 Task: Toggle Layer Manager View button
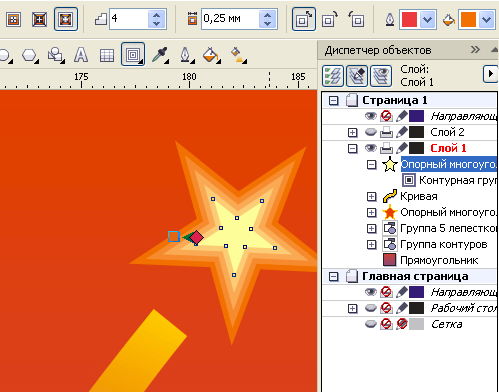click(x=381, y=75)
